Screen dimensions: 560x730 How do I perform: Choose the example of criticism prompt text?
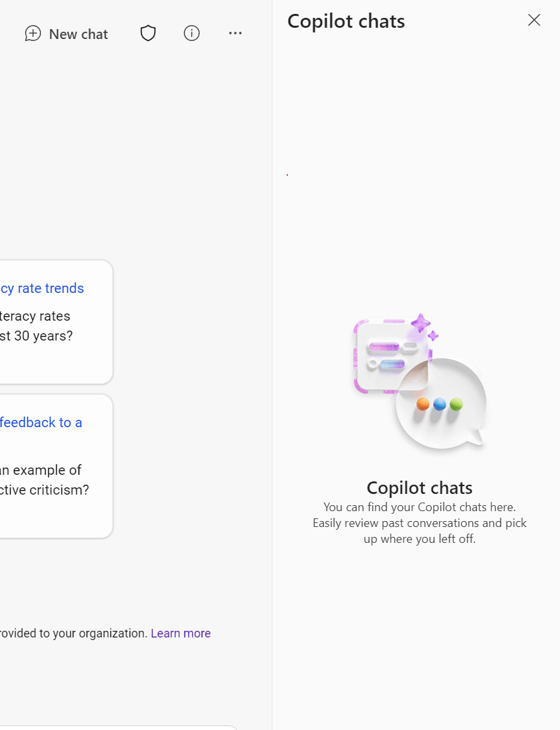point(44,480)
